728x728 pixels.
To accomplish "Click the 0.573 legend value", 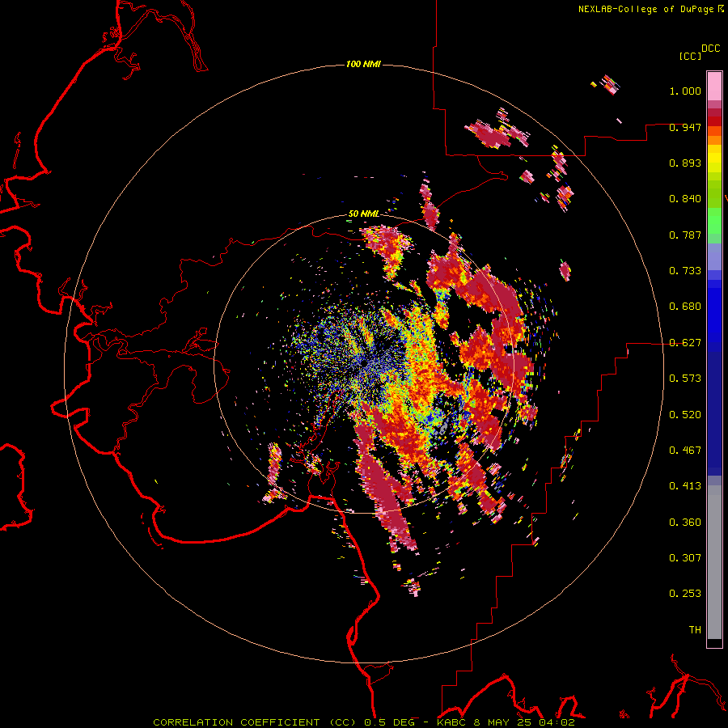I will [x=685, y=379].
